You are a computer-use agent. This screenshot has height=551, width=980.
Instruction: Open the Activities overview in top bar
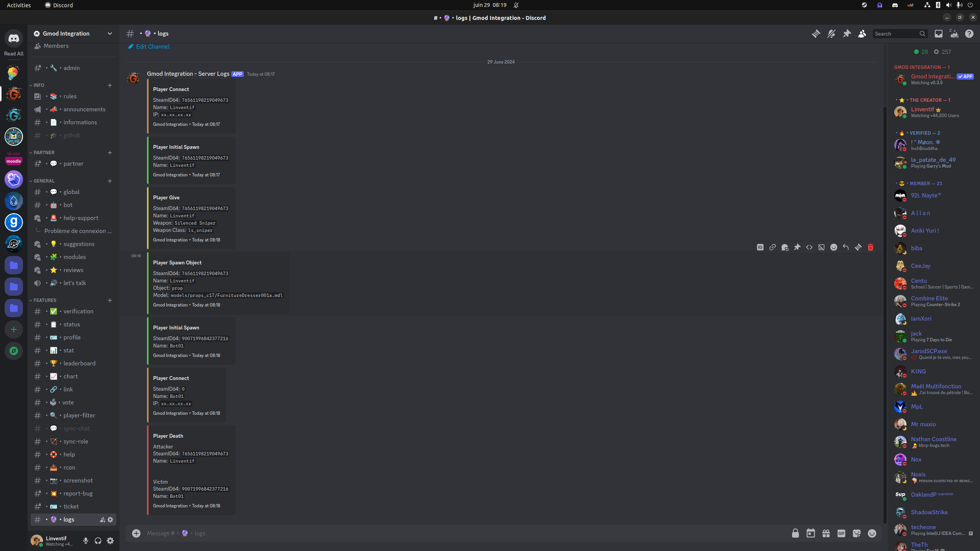pyautogui.click(x=19, y=5)
